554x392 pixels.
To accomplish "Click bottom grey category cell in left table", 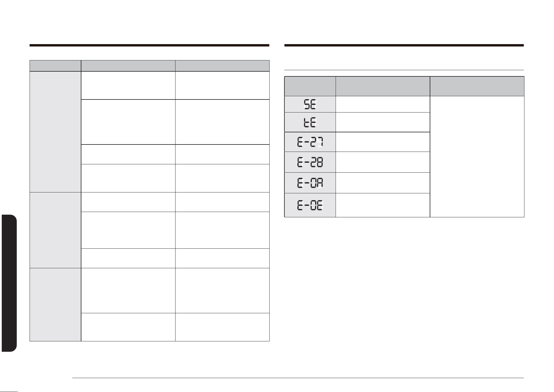I will pyautogui.click(x=55, y=305).
